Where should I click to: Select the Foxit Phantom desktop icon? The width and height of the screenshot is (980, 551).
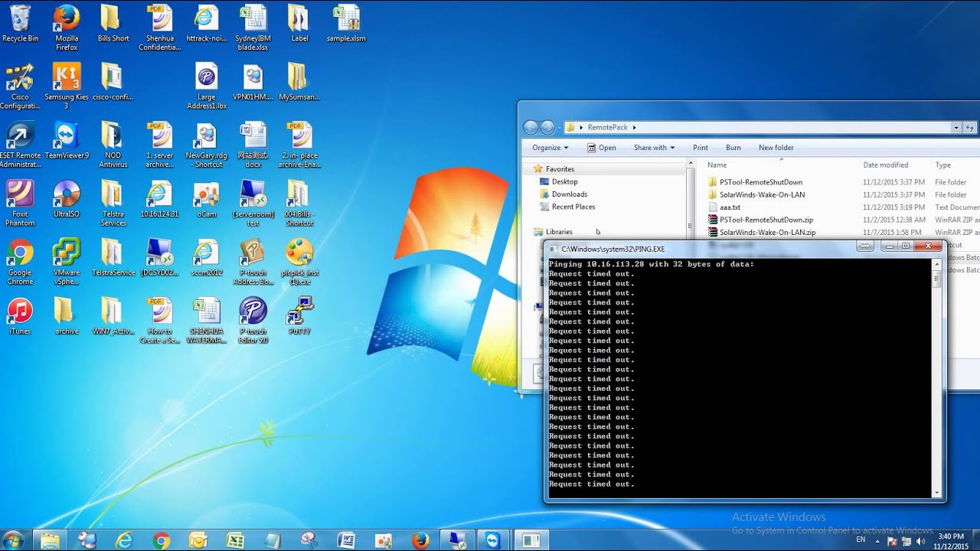(20, 204)
